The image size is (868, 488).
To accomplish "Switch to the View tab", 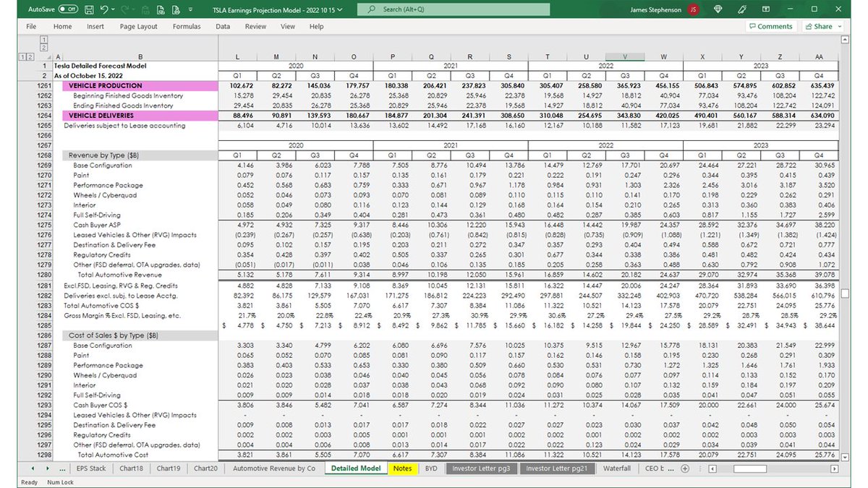I will coord(288,27).
